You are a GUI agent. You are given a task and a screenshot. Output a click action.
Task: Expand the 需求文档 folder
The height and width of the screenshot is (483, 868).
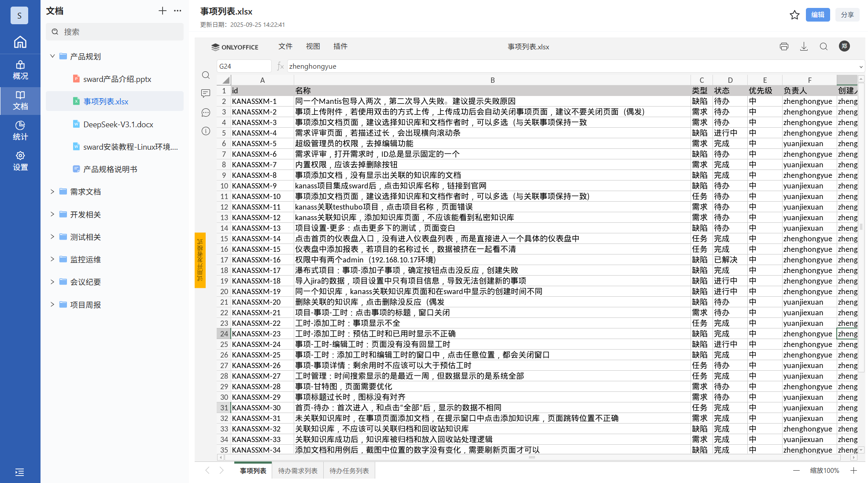click(52, 192)
